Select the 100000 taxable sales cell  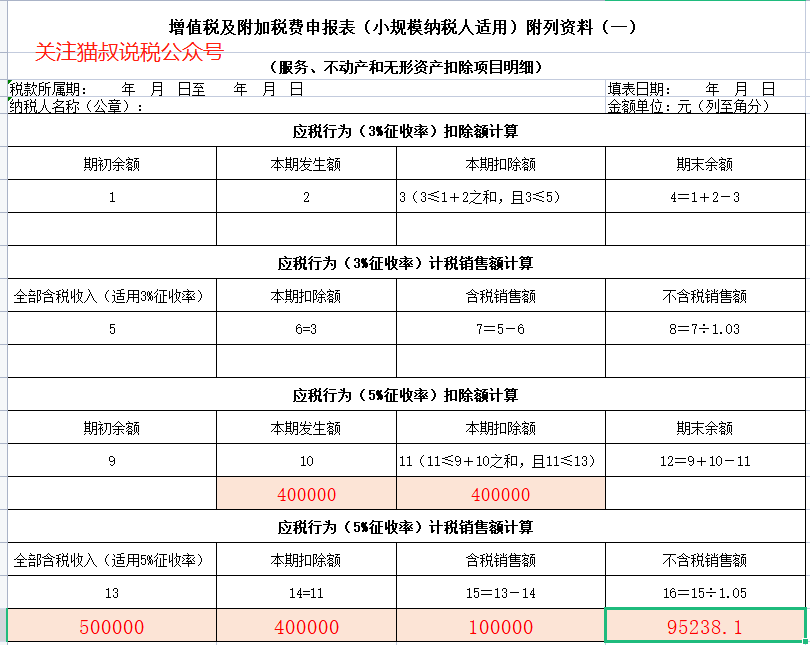[x=500, y=627]
